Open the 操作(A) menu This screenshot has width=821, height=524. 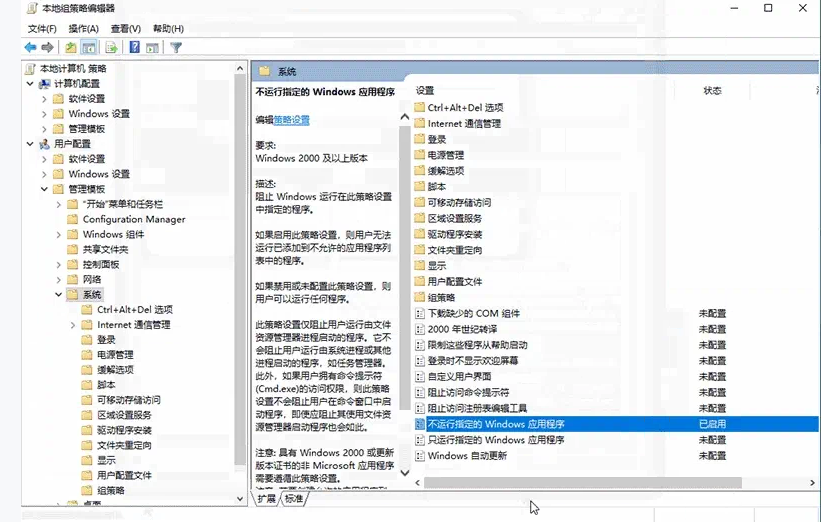pyautogui.click(x=83, y=28)
